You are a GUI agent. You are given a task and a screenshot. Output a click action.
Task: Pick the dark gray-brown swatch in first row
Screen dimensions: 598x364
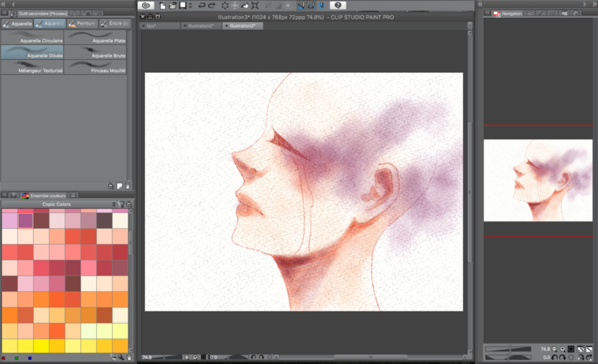[x=104, y=220]
